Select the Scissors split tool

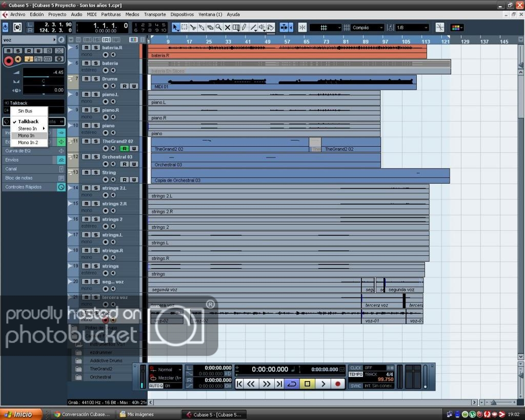point(193,28)
